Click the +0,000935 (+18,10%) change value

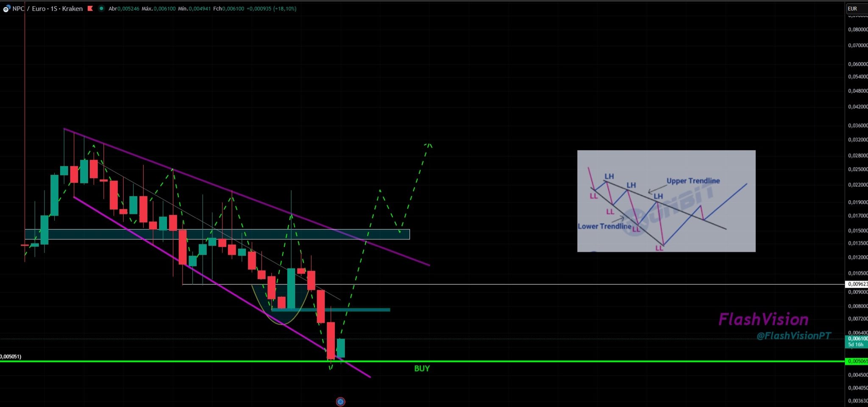click(271, 8)
